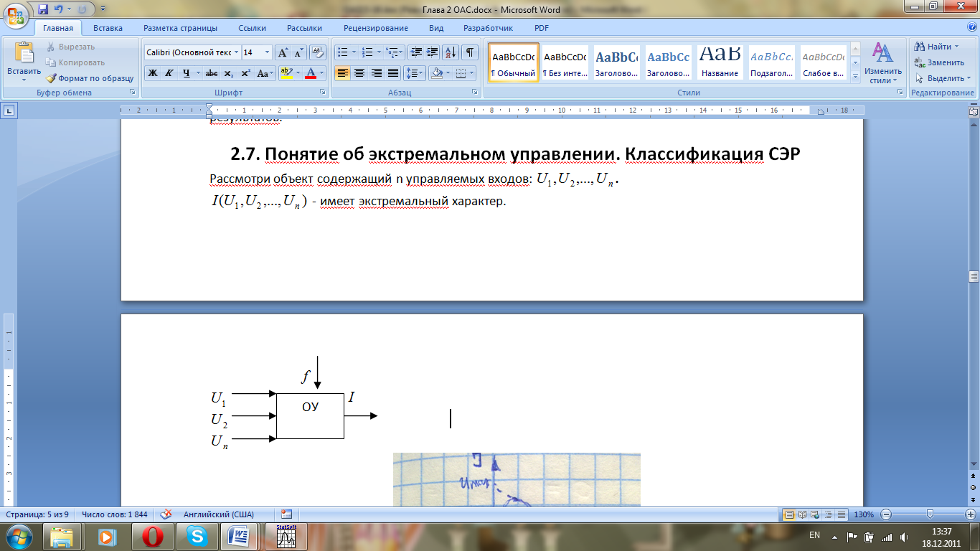Align text left
Image resolution: width=980 pixels, height=551 pixels.
pos(342,73)
